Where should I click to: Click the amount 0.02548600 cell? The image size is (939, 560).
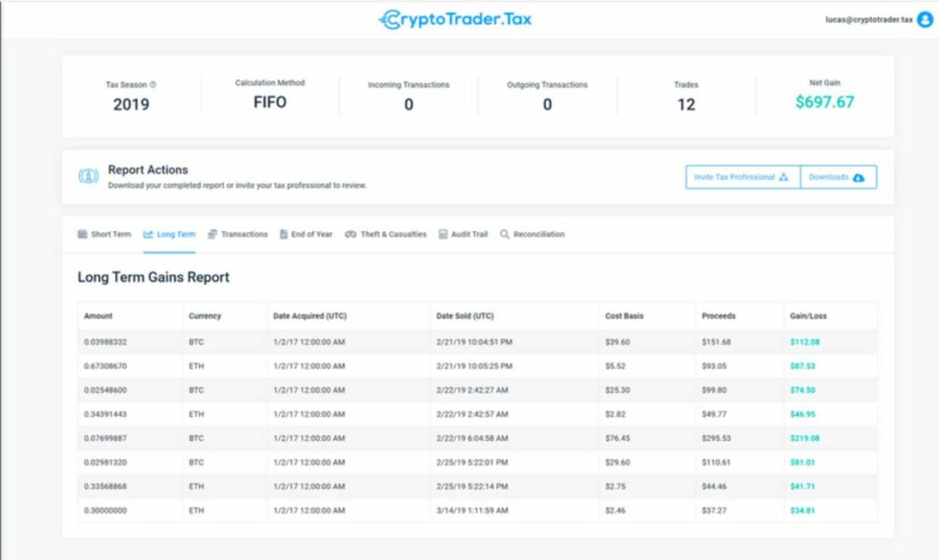point(105,390)
